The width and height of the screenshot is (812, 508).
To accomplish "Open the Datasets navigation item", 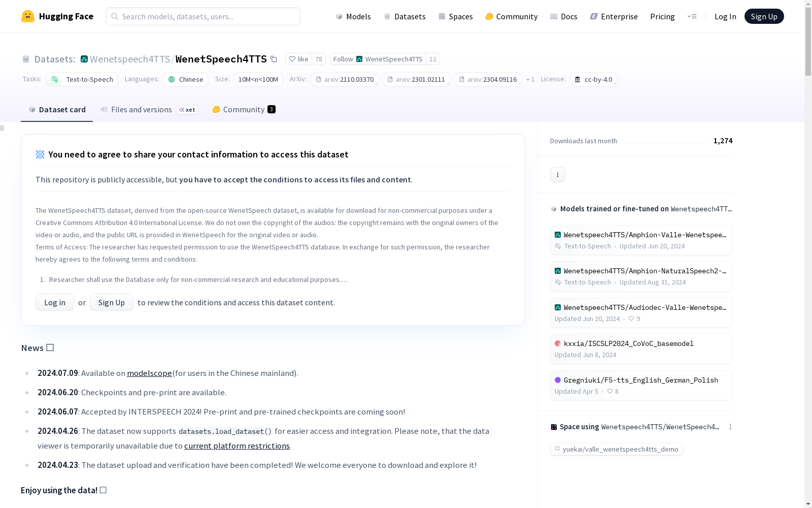I will (404, 16).
